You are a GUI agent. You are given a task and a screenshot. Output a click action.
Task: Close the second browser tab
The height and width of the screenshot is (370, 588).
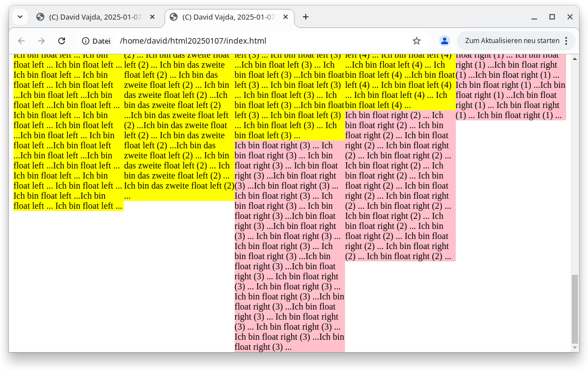pyautogui.click(x=286, y=17)
